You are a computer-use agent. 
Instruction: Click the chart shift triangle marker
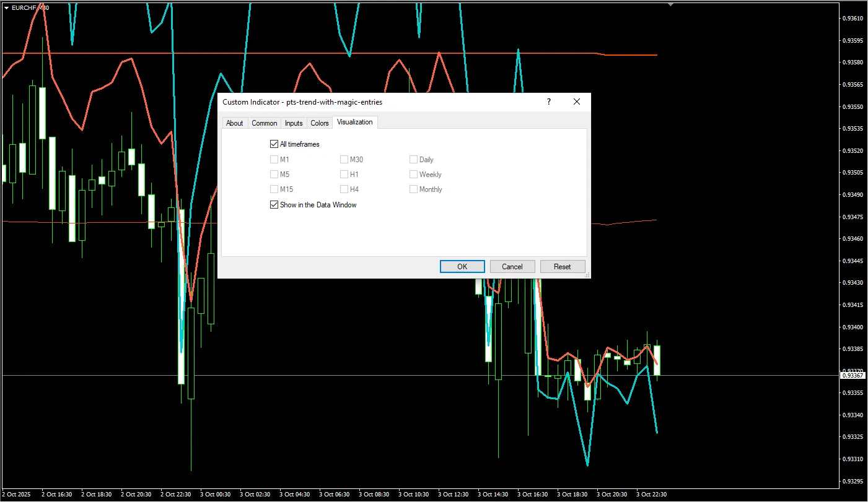pos(670,4)
